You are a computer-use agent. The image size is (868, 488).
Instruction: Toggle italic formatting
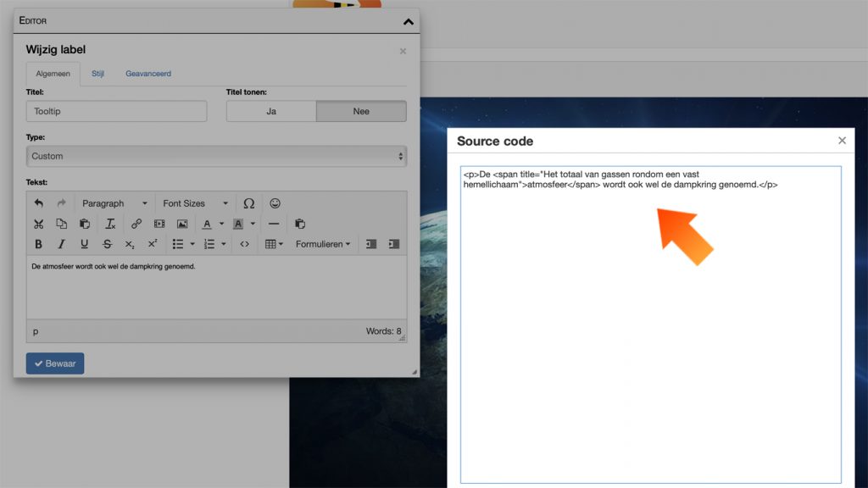point(61,244)
